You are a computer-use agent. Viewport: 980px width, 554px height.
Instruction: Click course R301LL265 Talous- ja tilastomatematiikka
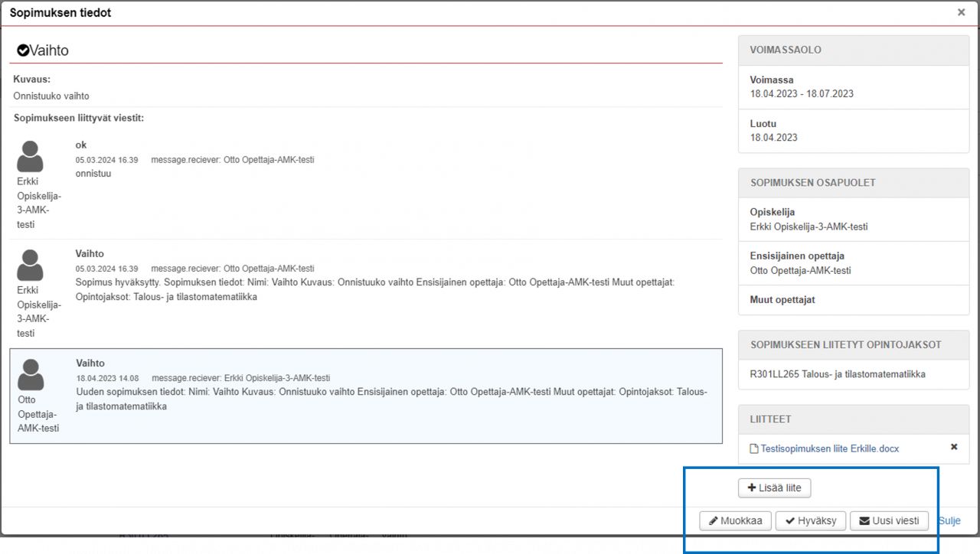pyautogui.click(x=838, y=374)
